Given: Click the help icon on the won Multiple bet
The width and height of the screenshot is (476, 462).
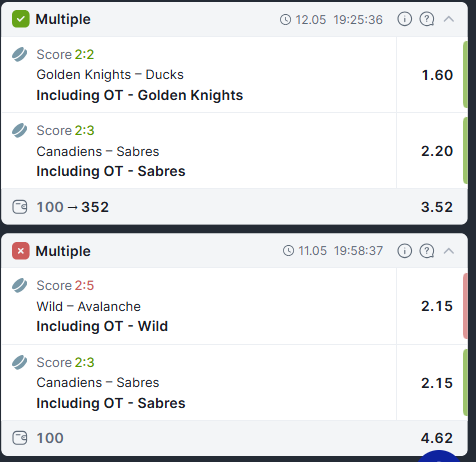Looking at the screenshot, I should pyautogui.click(x=427, y=19).
